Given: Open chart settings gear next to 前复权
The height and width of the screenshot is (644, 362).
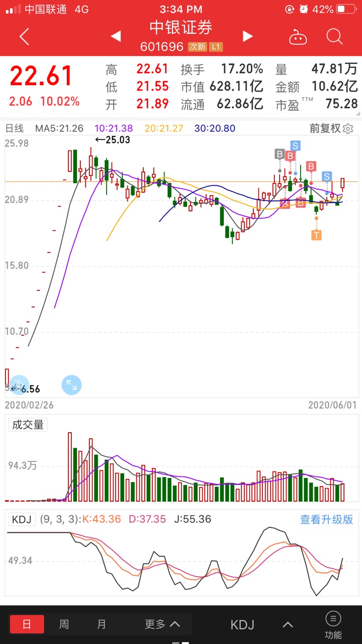Looking at the screenshot, I should pyautogui.click(x=348, y=129).
